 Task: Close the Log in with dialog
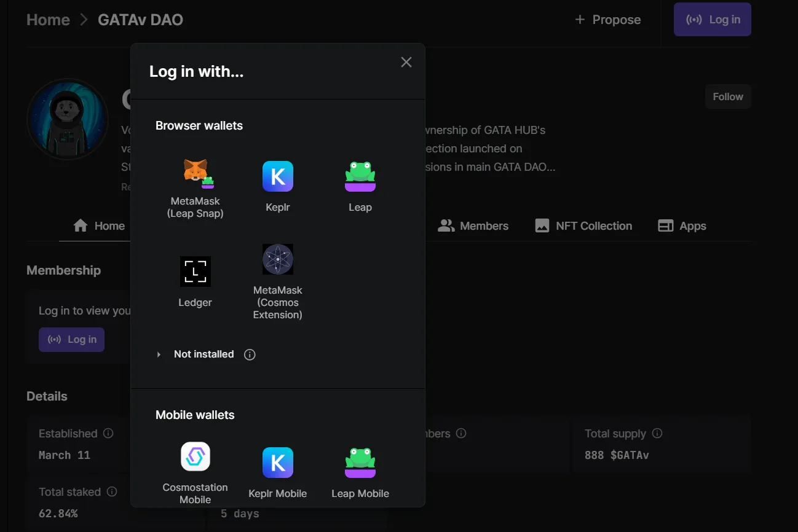[406, 62]
